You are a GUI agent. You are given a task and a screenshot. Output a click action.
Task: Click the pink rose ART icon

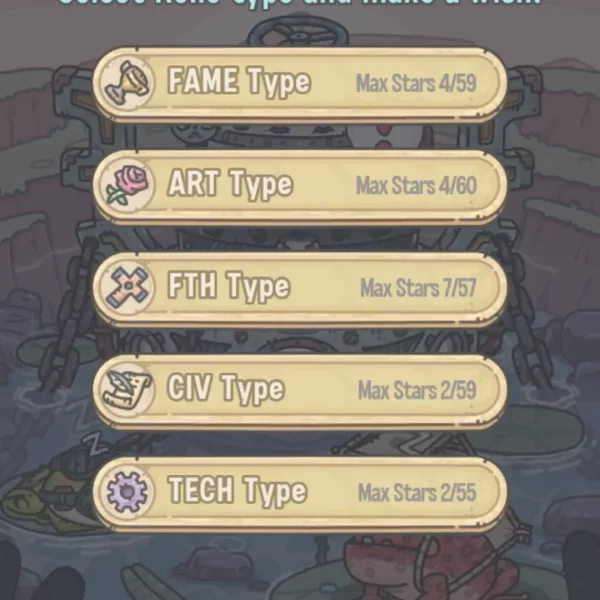pyautogui.click(x=127, y=185)
